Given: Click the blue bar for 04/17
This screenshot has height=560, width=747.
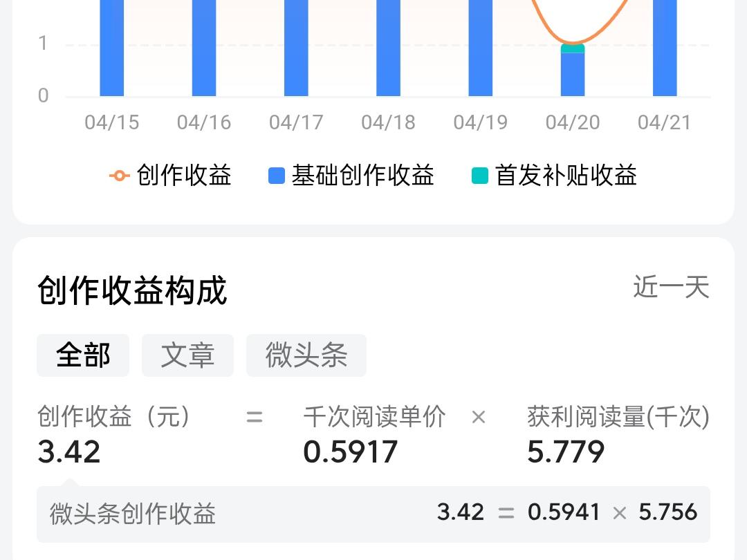Looking at the screenshot, I should coord(296,48).
